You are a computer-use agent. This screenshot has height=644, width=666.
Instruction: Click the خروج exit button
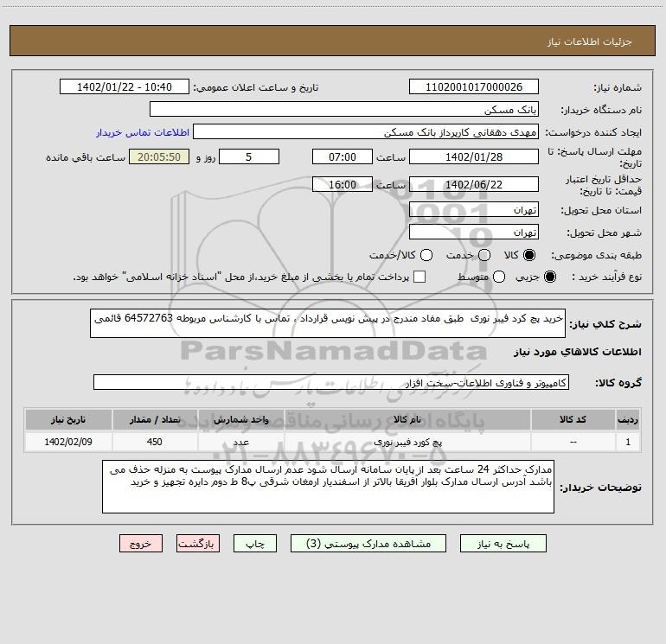tap(141, 544)
